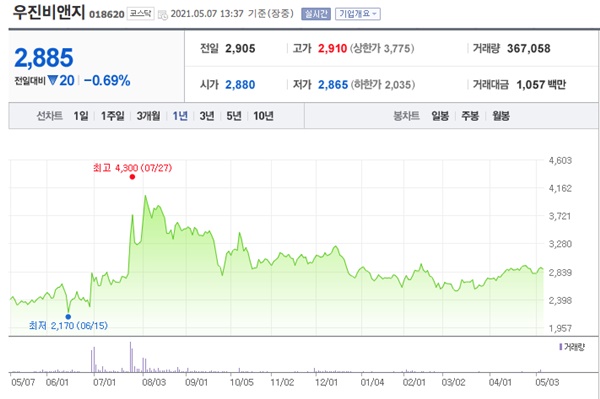
Task: Click the 최고 4,300 (07/27) label
Action: (132, 168)
